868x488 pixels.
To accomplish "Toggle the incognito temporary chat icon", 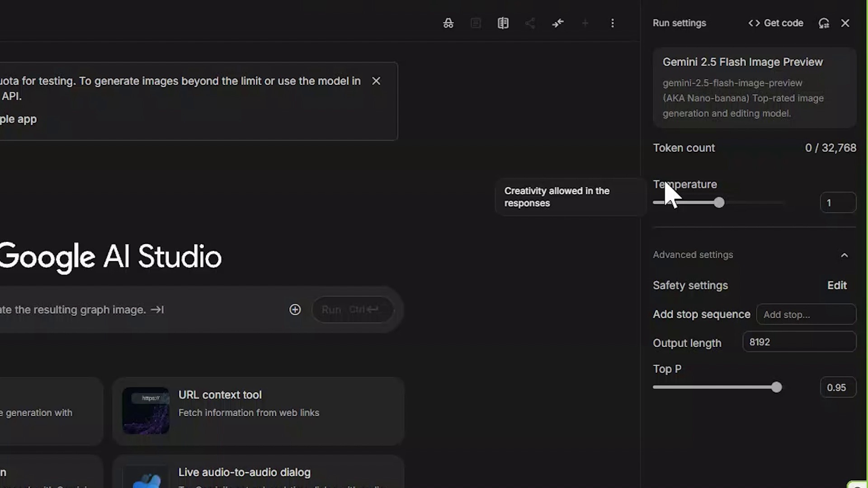I will pyautogui.click(x=448, y=23).
